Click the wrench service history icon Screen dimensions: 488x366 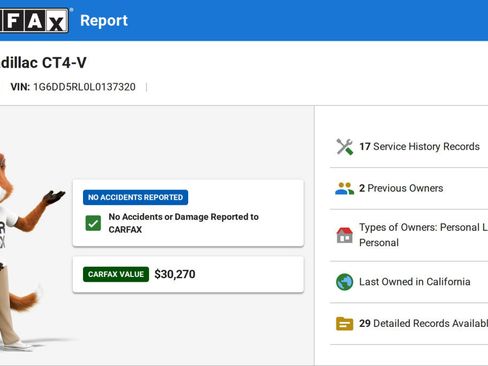point(344,147)
